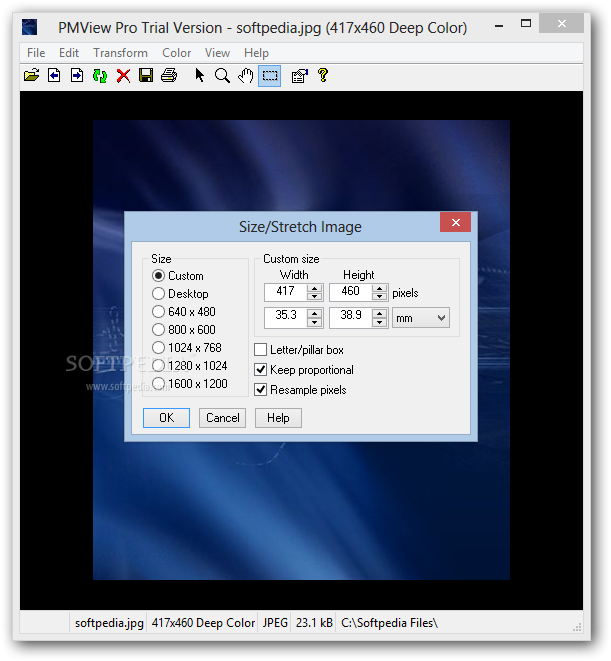Click the Cancel button in dialog

pos(222,418)
